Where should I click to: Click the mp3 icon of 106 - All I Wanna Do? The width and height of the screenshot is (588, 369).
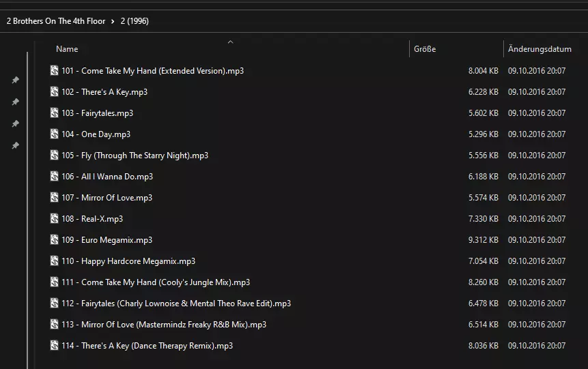click(55, 176)
